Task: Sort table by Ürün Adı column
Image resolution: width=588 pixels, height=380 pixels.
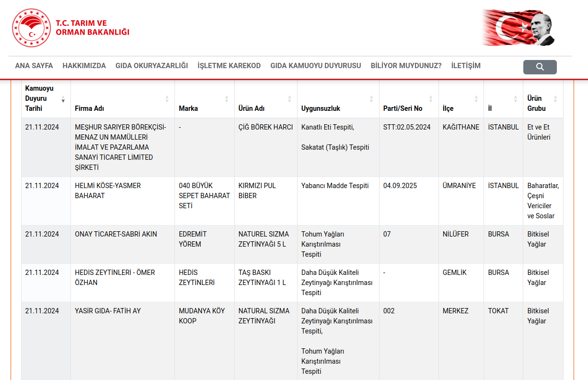Action: (289, 99)
